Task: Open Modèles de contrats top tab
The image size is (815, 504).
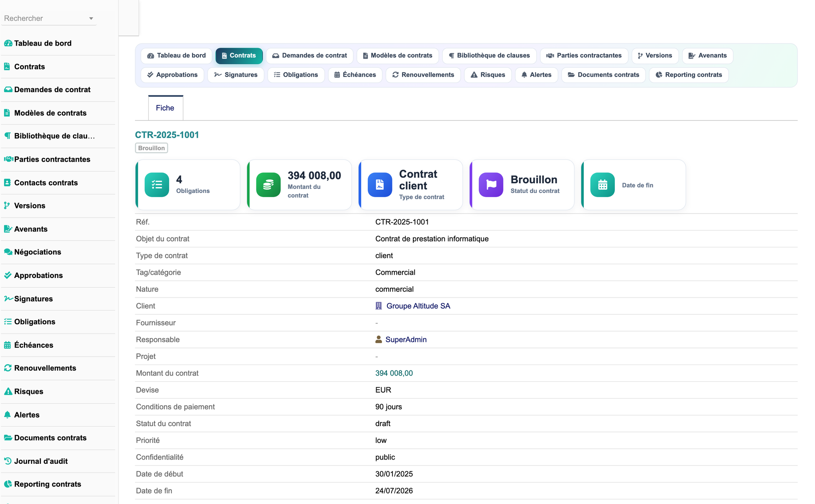Action: click(x=397, y=56)
